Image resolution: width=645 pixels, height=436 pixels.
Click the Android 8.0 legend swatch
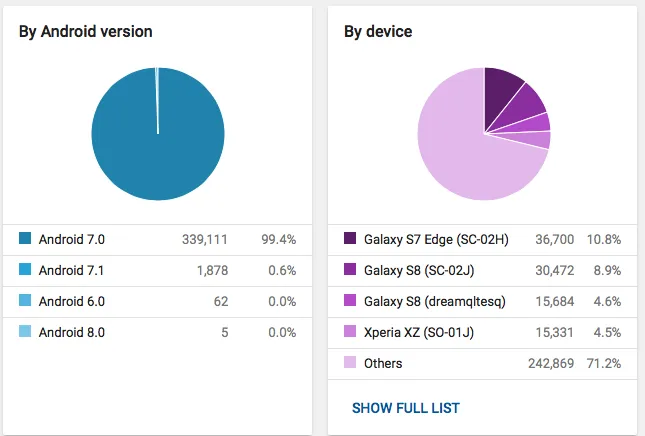[x=25, y=332]
